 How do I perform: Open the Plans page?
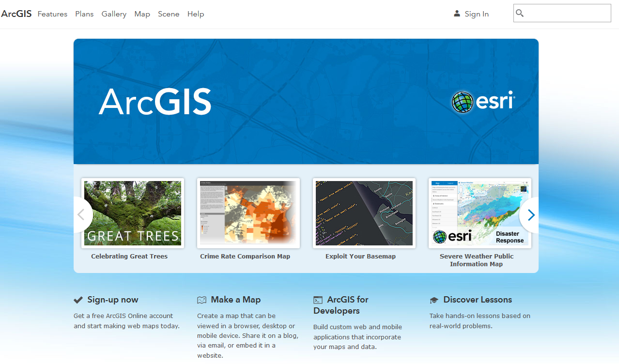84,14
